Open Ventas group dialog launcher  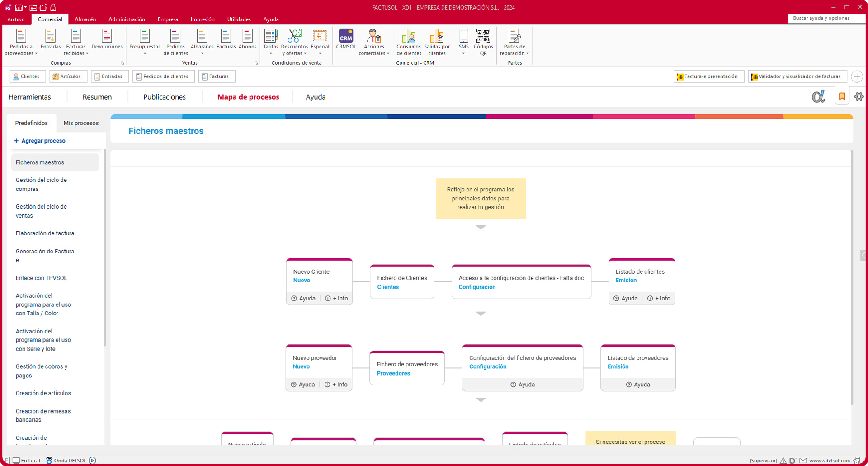click(256, 63)
